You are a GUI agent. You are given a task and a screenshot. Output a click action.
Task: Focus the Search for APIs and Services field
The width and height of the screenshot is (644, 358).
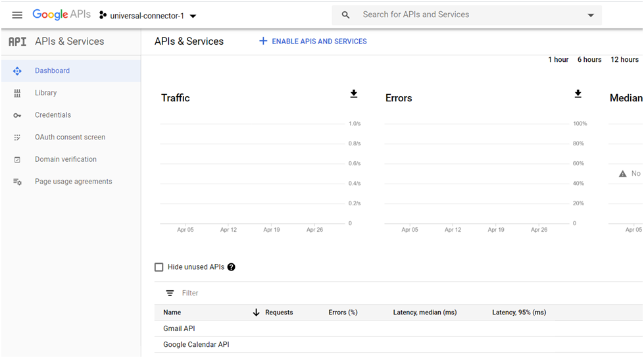point(467,14)
